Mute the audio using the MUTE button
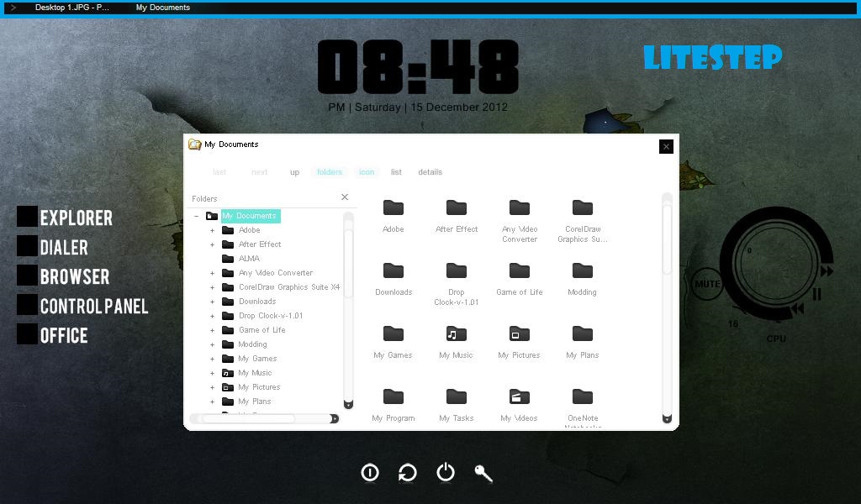The image size is (861, 504). [706, 284]
